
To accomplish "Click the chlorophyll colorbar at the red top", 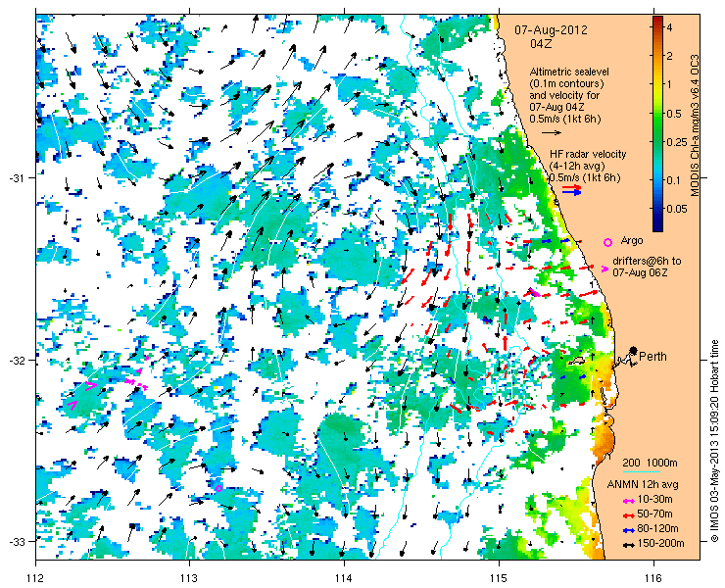I will coord(658,20).
